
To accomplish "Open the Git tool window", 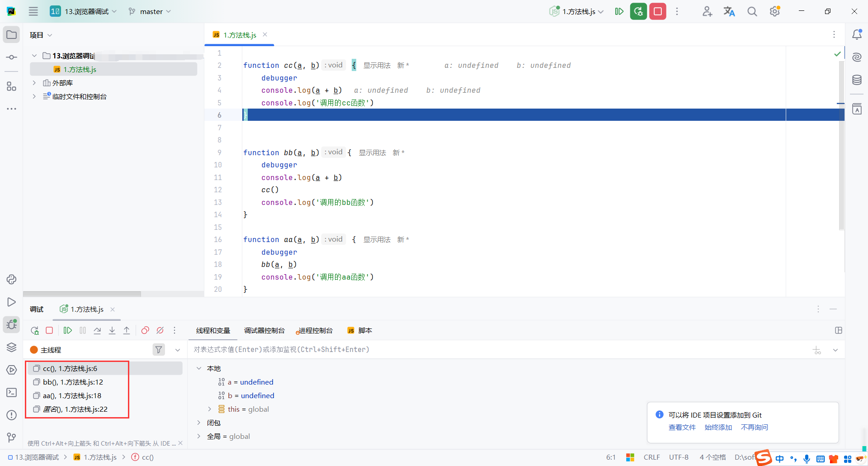I will tap(12, 437).
